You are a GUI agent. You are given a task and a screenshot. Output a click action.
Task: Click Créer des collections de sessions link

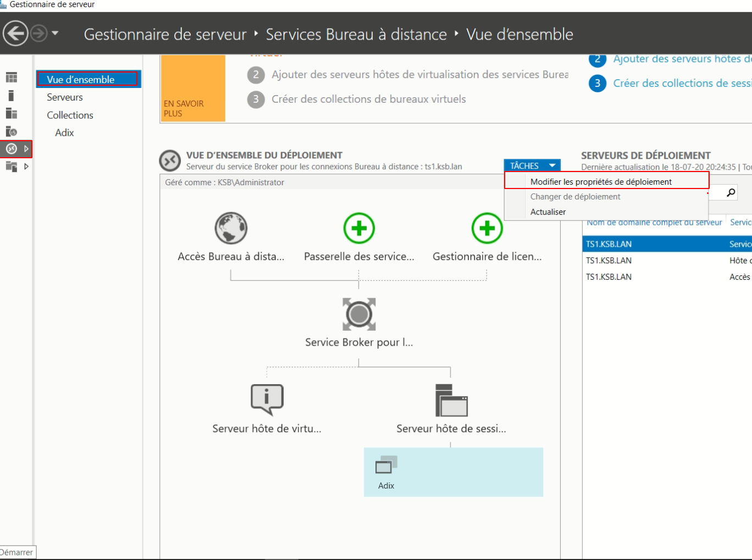tap(682, 83)
